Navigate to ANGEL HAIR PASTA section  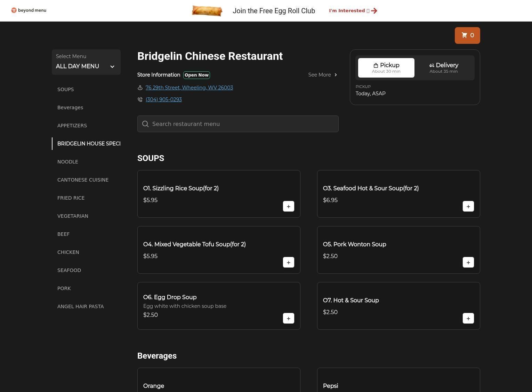coord(80,306)
